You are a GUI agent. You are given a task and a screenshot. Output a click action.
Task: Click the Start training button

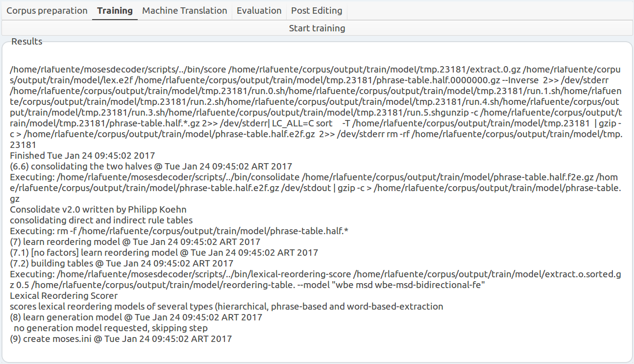point(317,28)
